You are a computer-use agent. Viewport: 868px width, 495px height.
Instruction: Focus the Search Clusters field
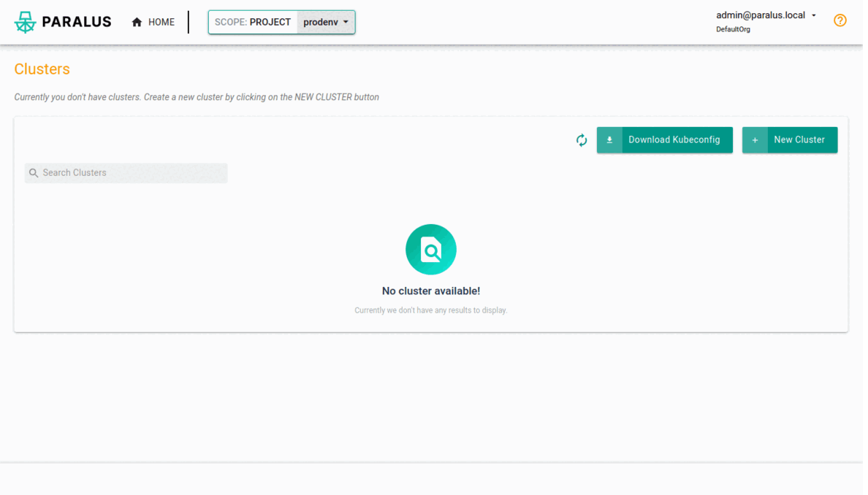(126, 173)
